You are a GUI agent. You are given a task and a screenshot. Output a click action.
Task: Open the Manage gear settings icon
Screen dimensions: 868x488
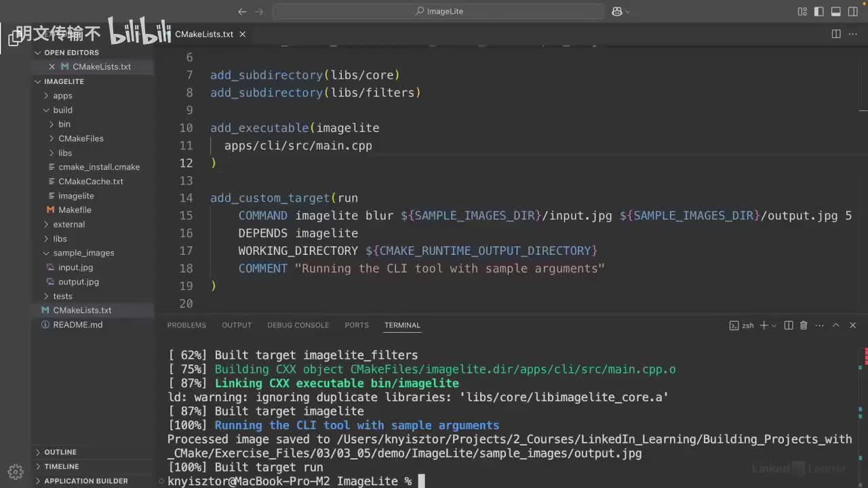pyautogui.click(x=16, y=472)
